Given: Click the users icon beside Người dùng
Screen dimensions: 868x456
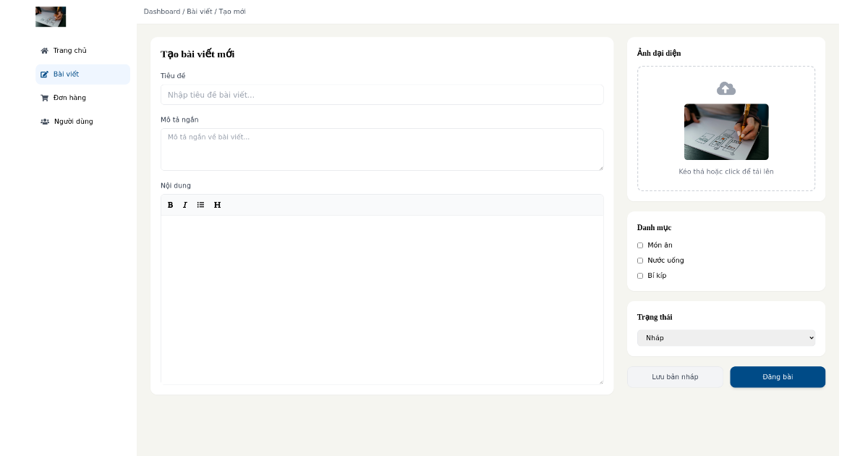Looking at the screenshot, I should coord(45,122).
